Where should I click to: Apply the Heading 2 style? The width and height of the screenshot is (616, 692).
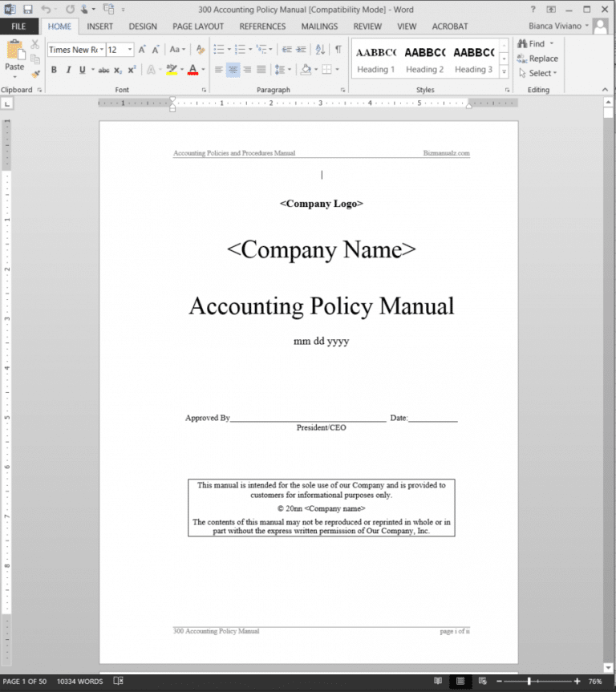click(x=425, y=59)
